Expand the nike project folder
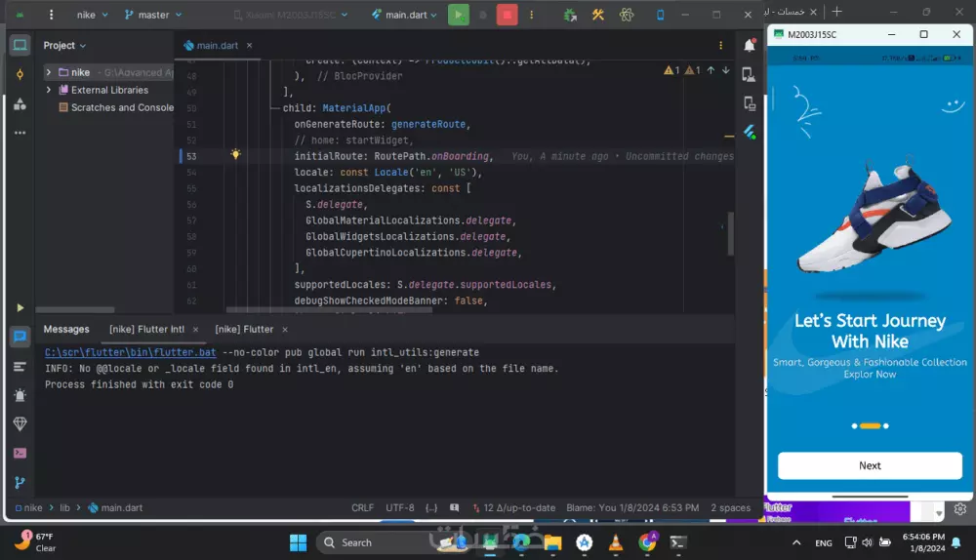This screenshot has width=976, height=560. [x=49, y=72]
